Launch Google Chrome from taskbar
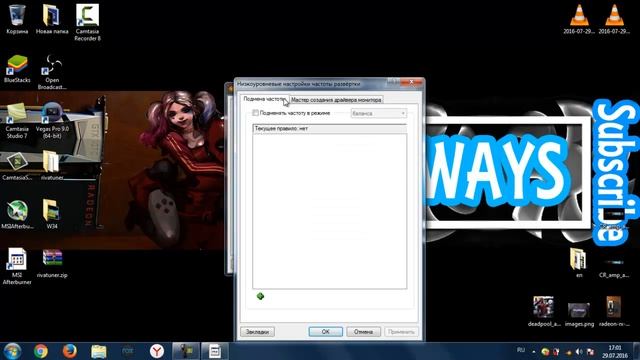Viewport: 640px width, 360px height. pyautogui.click(x=41, y=351)
